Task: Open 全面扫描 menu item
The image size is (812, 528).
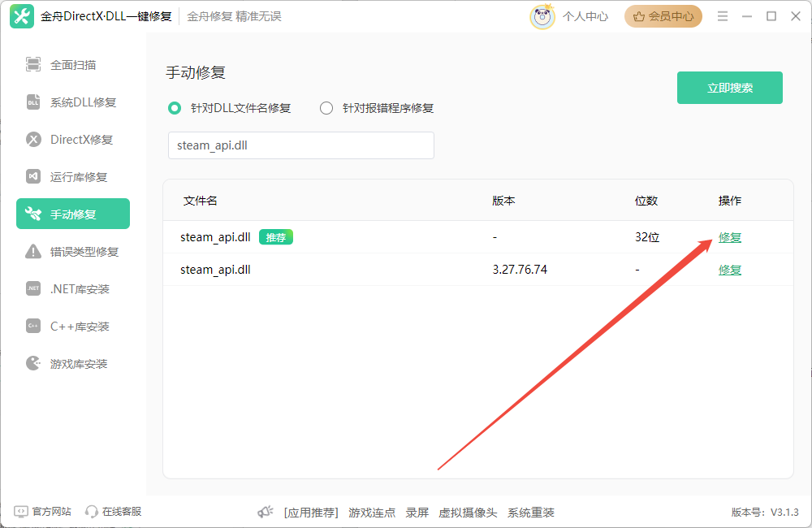Action: tap(73, 65)
